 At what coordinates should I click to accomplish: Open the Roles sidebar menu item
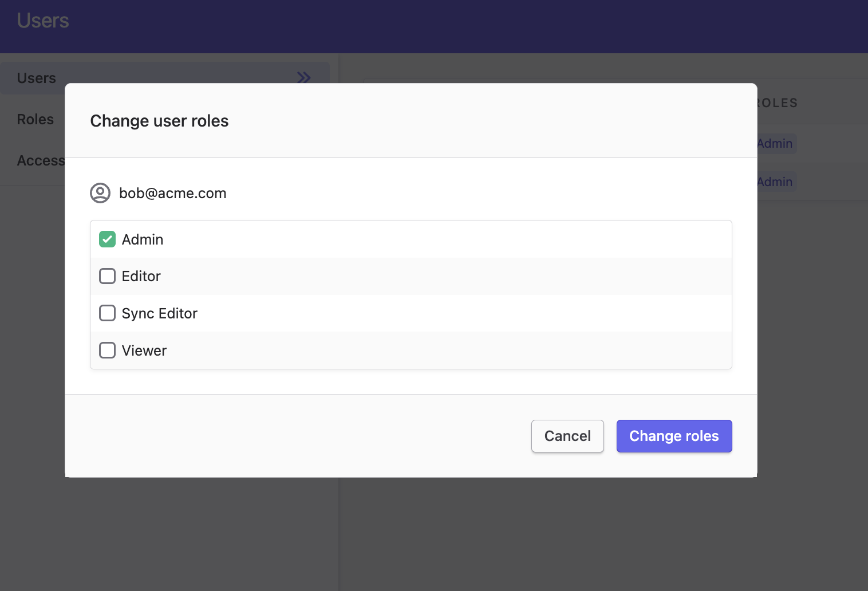coord(35,119)
